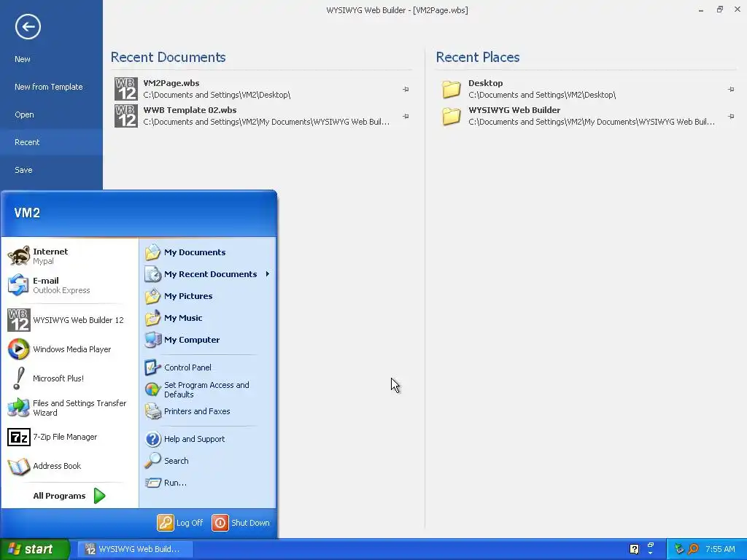The height and width of the screenshot is (560, 747).
Task: Select Open in the backstage menu
Action: 52,114
